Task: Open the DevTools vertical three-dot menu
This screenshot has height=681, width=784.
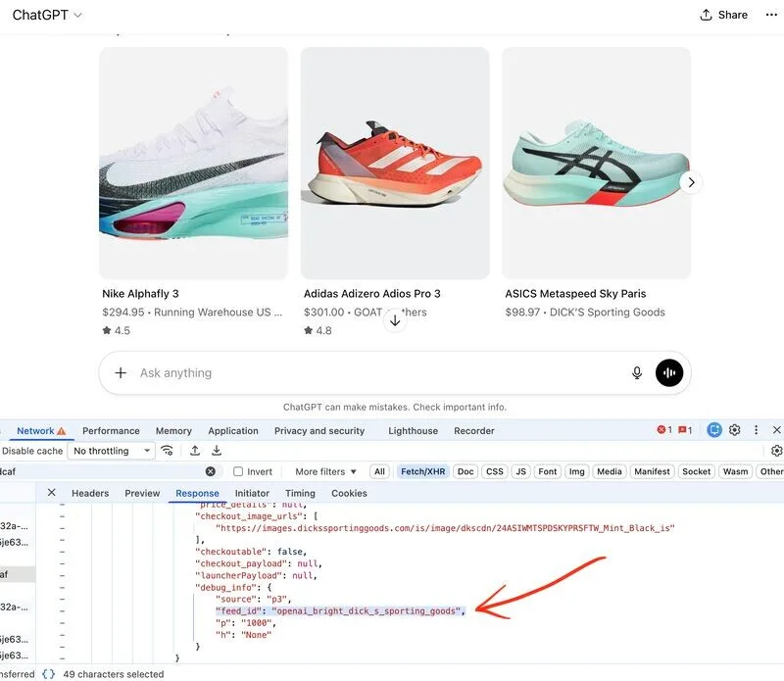Action: (x=756, y=429)
